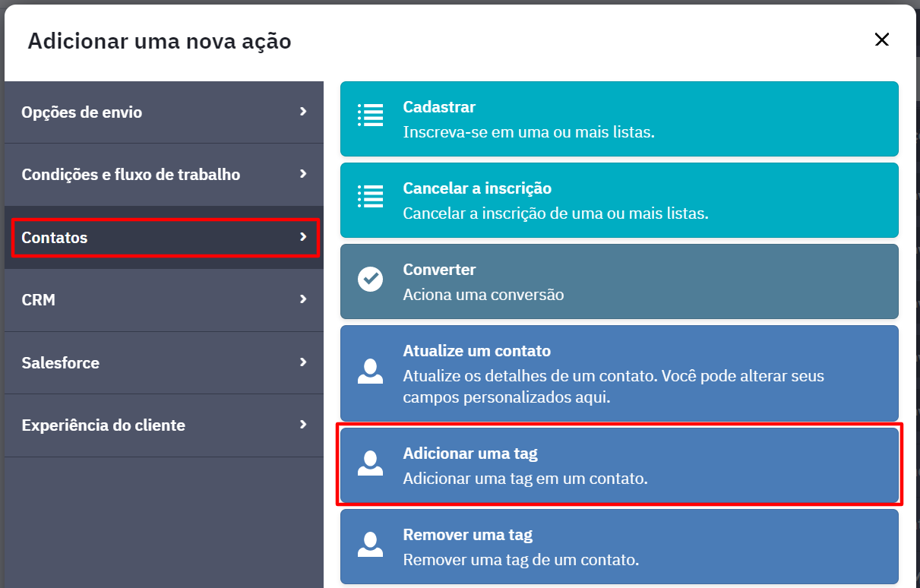Open the Experiência do cliente category

pos(164,425)
